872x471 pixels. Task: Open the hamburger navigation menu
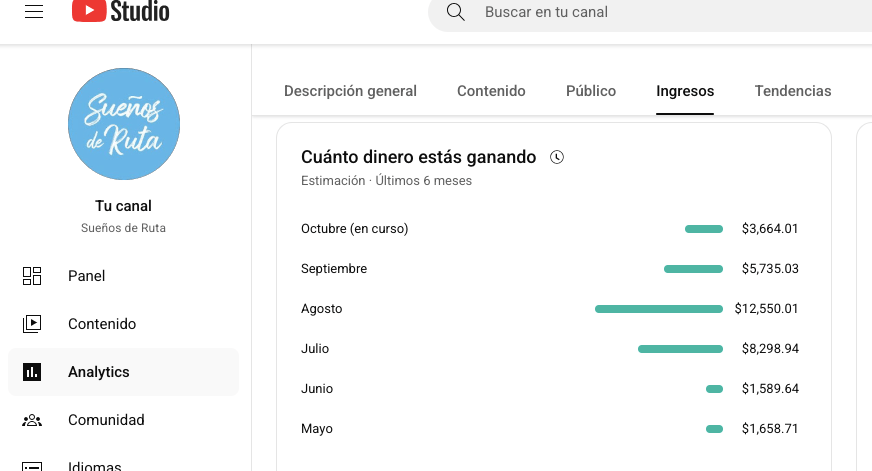click(34, 11)
